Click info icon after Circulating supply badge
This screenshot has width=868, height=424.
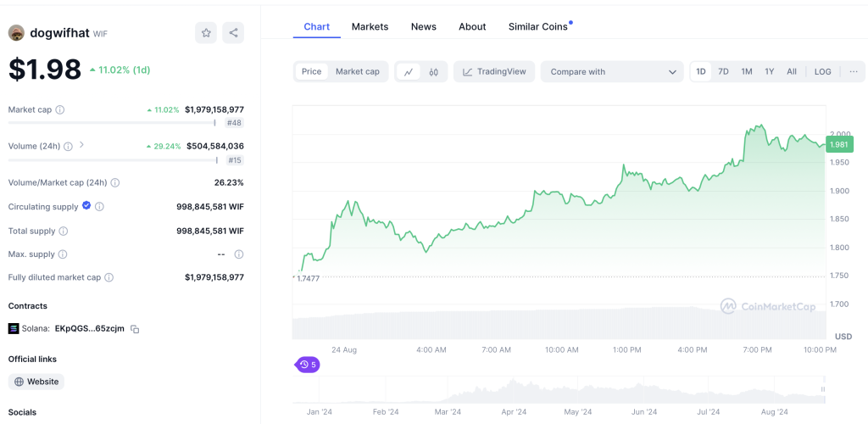click(99, 206)
